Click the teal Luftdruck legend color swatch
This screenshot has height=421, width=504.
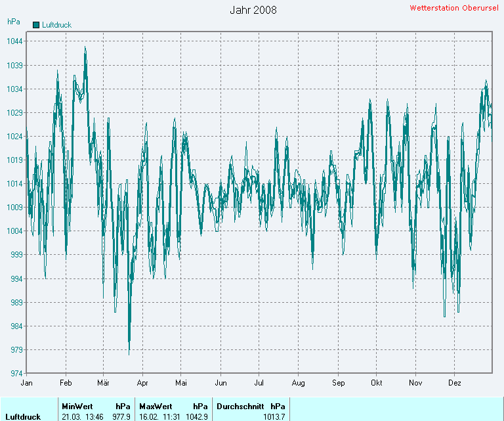click(x=36, y=25)
